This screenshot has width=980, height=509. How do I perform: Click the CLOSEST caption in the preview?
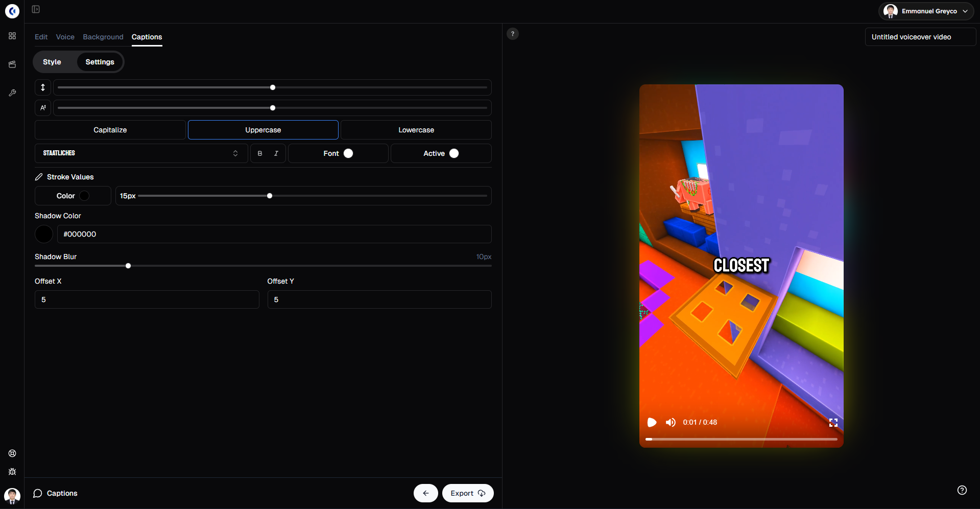(741, 266)
